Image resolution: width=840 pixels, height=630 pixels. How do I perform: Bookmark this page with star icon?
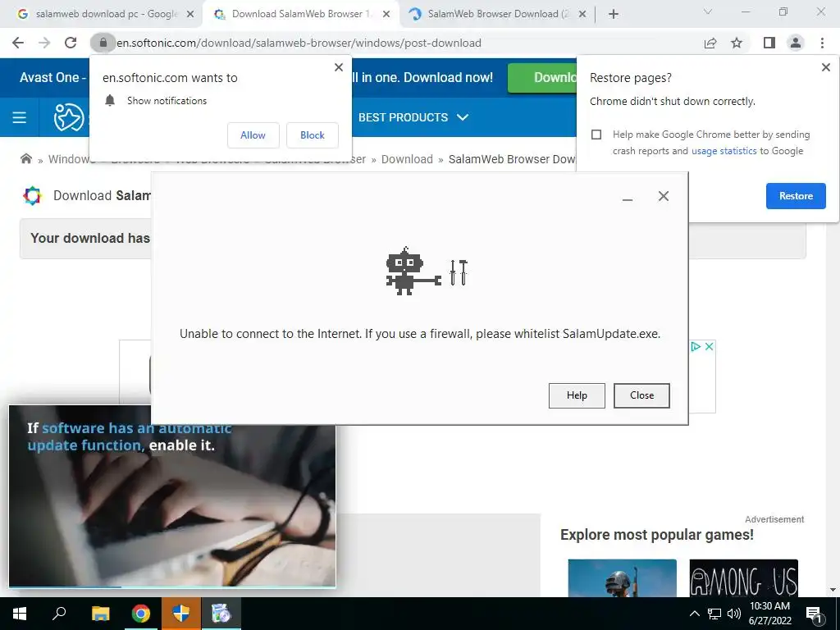click(737, 43)
